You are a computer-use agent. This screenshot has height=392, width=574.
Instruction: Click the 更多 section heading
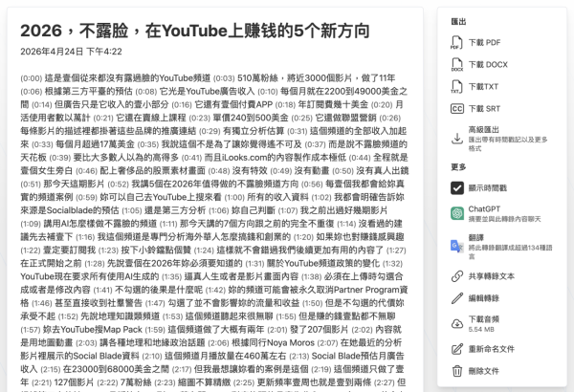pyautogui.click(x=458, y=167)
